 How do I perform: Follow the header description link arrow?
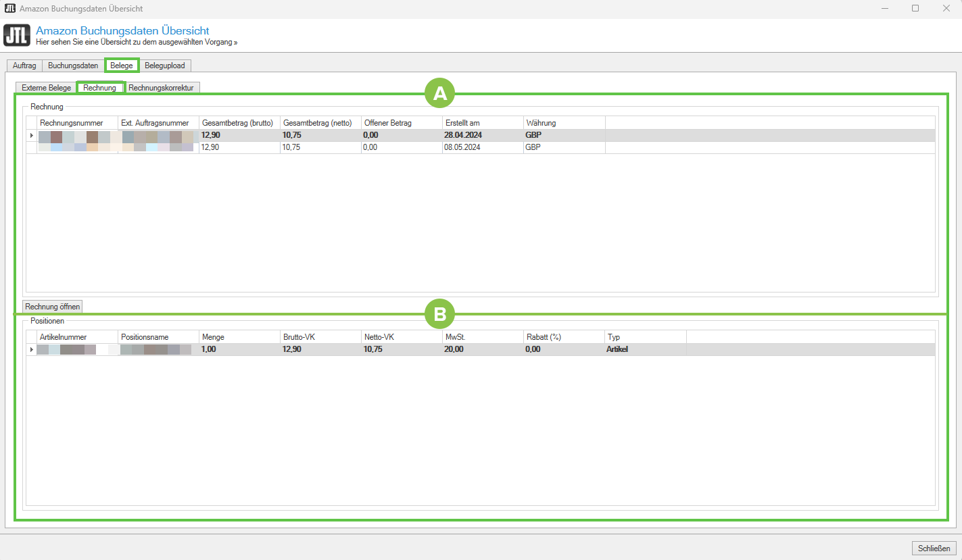point(235,42)
